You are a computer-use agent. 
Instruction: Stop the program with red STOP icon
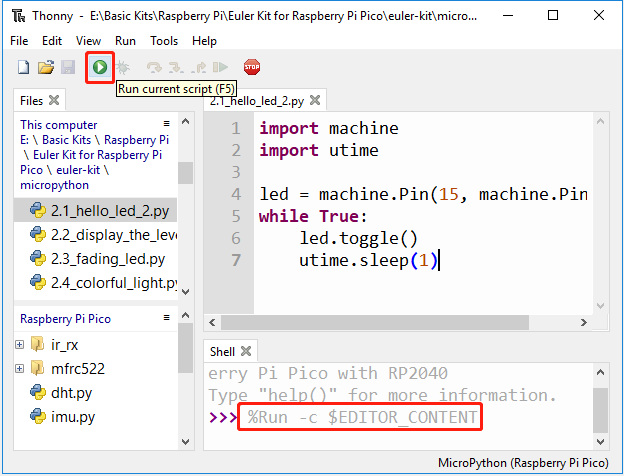pos(252,67)
